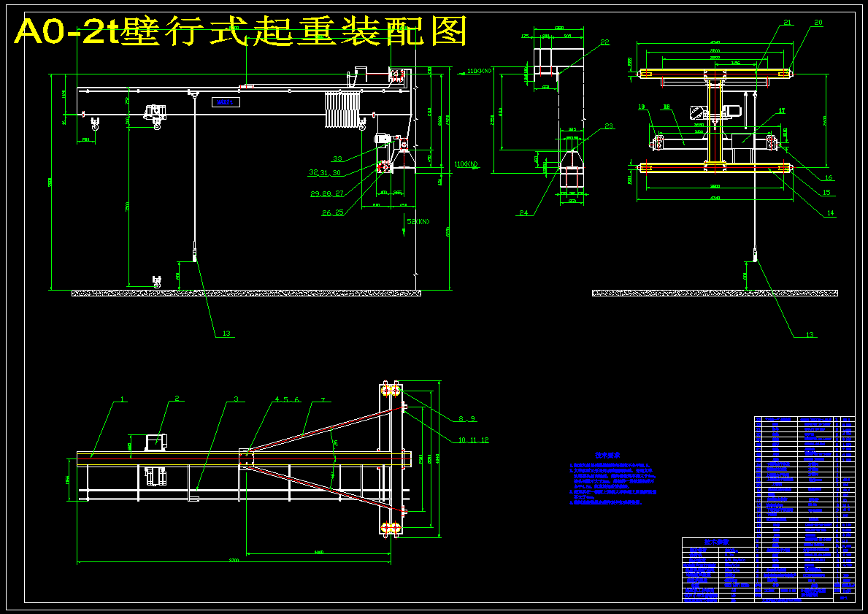
Task: Click part callout number "14"
Action: pyautogui.click(x=830, y=212)
